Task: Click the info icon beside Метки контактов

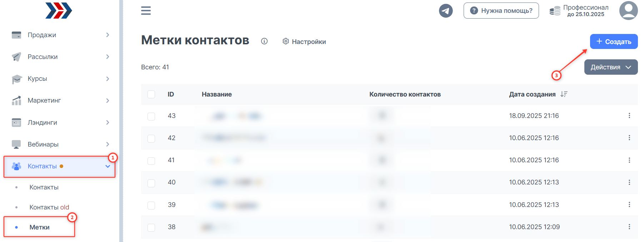Action: pyautogui.click(x=264, y=41)
